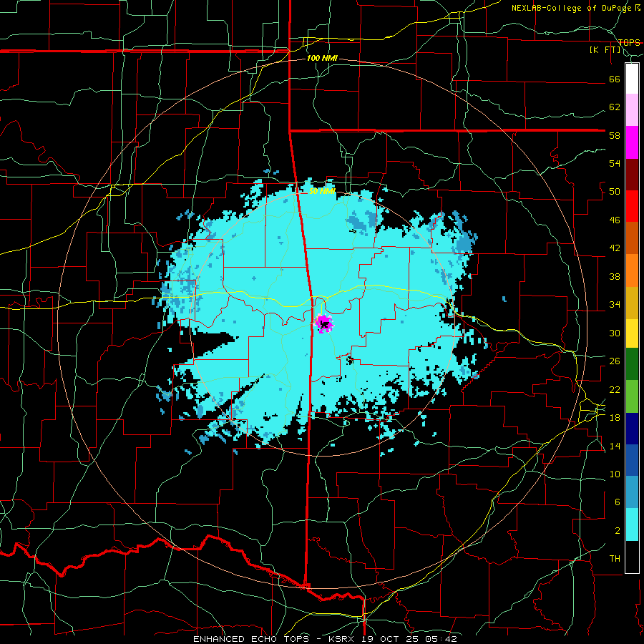The height and width of the screenshot is (644, 644).
Task: Click the legend value 62
Action: (615, 107)
